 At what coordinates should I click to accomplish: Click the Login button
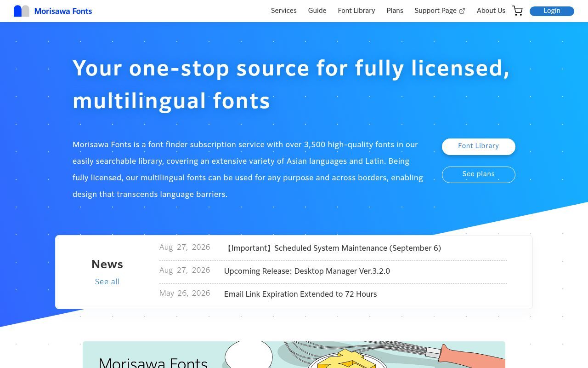click(x=552, y=11)
